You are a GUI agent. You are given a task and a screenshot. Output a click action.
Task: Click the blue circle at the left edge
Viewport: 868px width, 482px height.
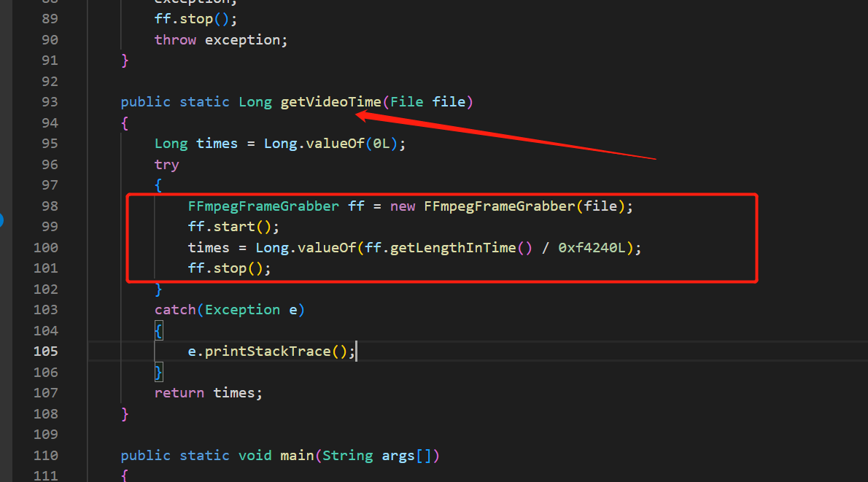coord(2,219)
